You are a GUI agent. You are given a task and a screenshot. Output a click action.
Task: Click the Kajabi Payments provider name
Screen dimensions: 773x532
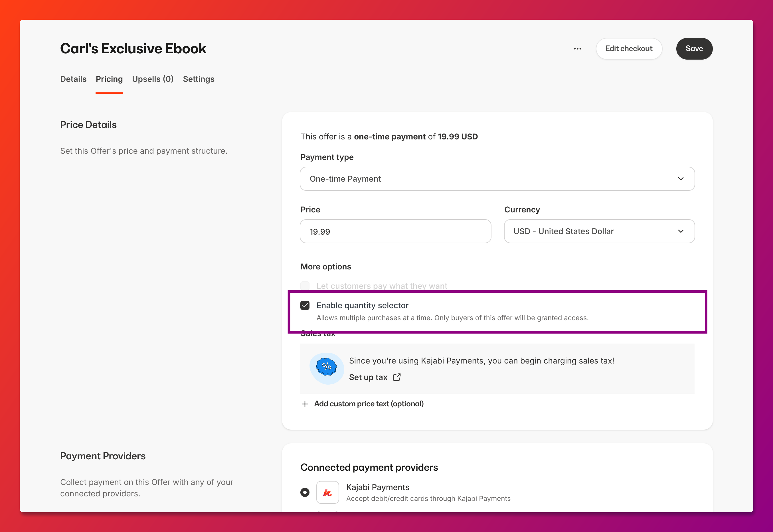377,487
